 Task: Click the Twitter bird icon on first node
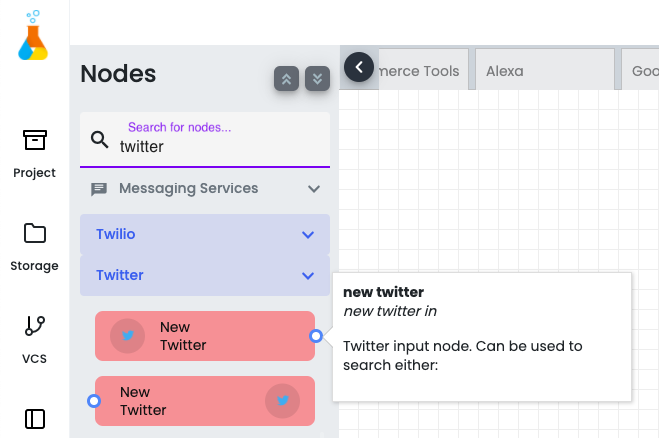coord(127,336)
